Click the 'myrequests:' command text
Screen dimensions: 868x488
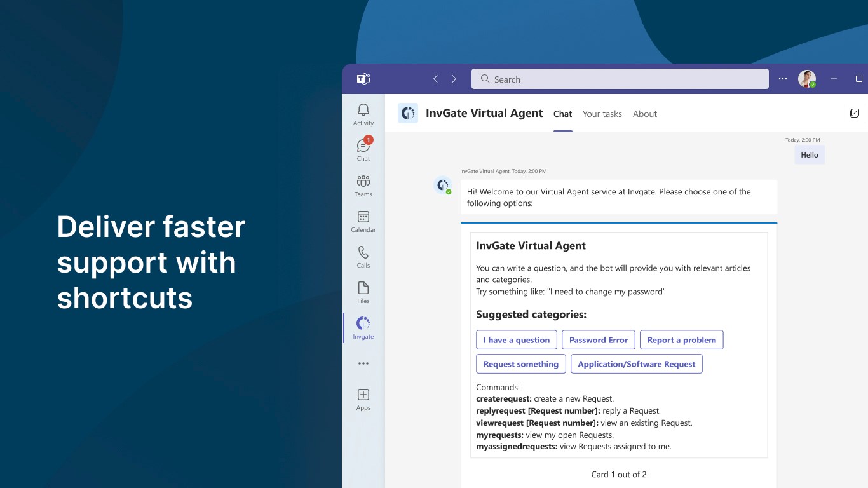click(500, 435)
